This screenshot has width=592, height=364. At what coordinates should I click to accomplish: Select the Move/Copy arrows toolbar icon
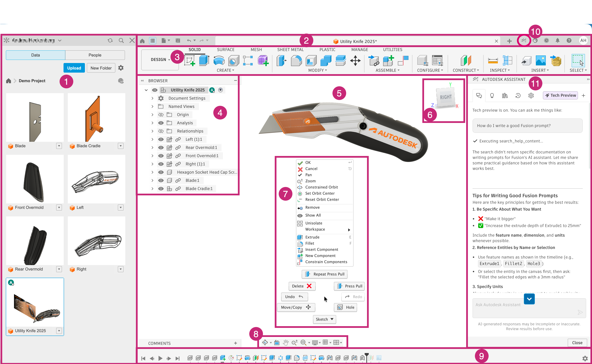pyautogui.click(x=355, y=60)
